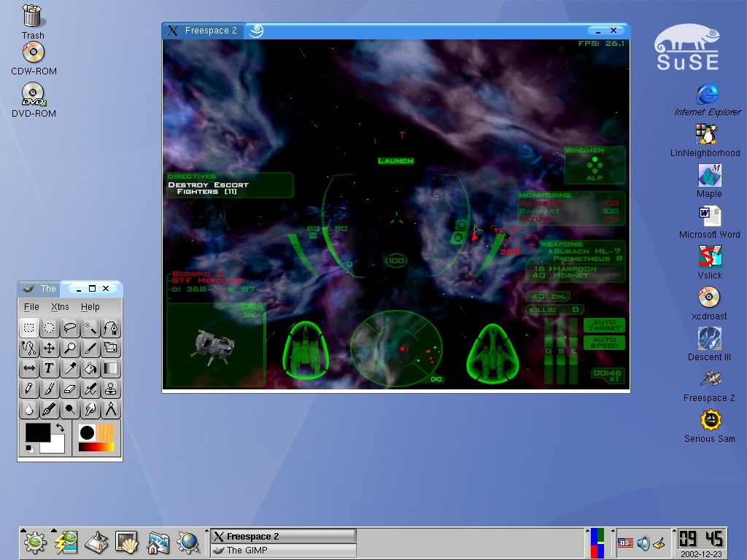Swap foreground and background colors in GIMP
The height and width of the screenshot is (560, 747).
coord(60,427)
